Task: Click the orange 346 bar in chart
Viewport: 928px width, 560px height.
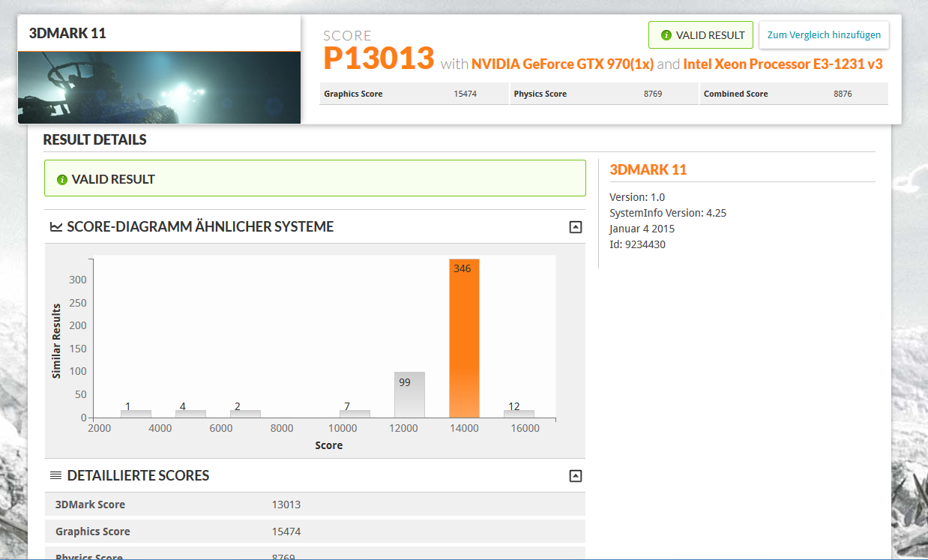Action: (x=464, y=338)
